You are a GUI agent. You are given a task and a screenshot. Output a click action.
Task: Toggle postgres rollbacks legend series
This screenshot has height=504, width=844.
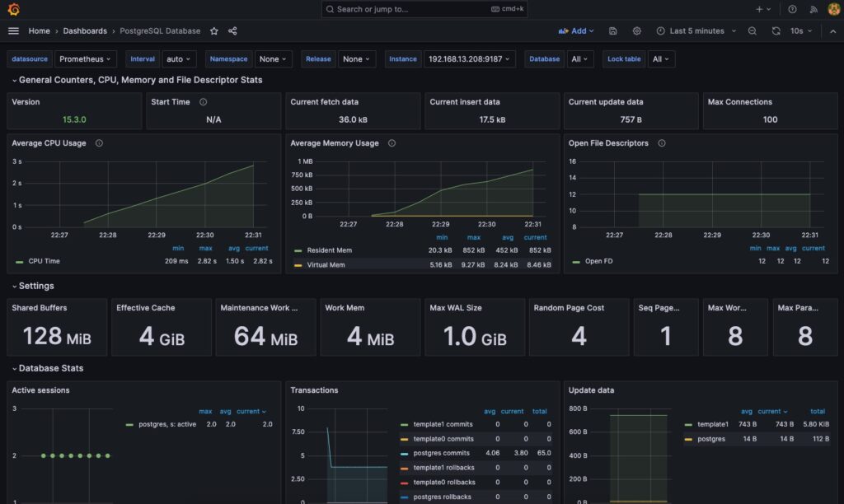click(x=443, y=497)
